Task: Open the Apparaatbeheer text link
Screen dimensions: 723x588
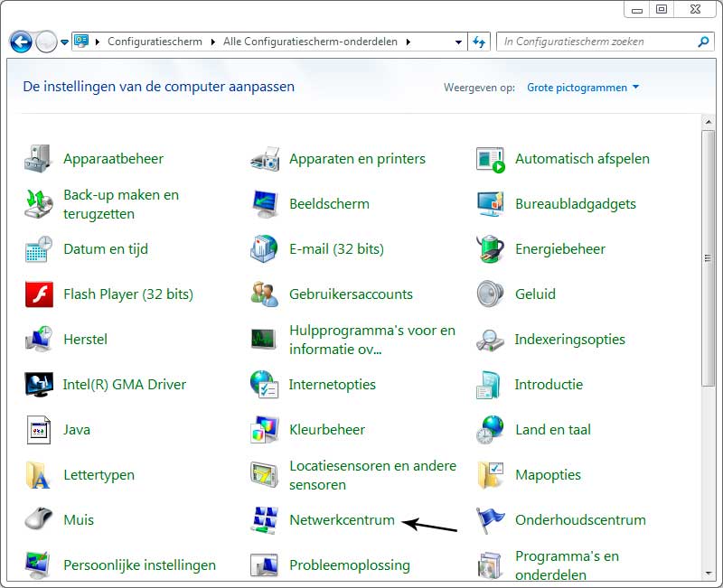Action: click(x=114, y=159)
